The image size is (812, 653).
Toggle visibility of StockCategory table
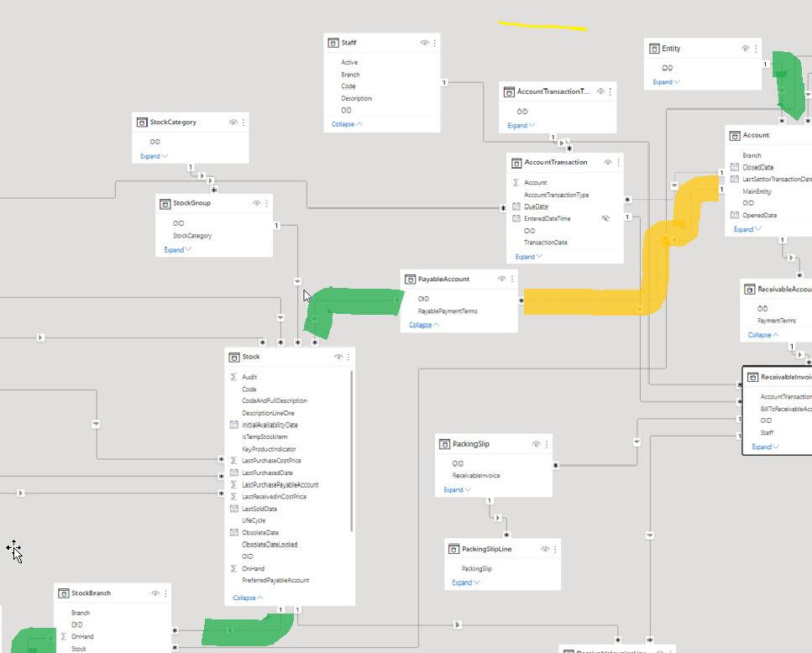(233, 123)
